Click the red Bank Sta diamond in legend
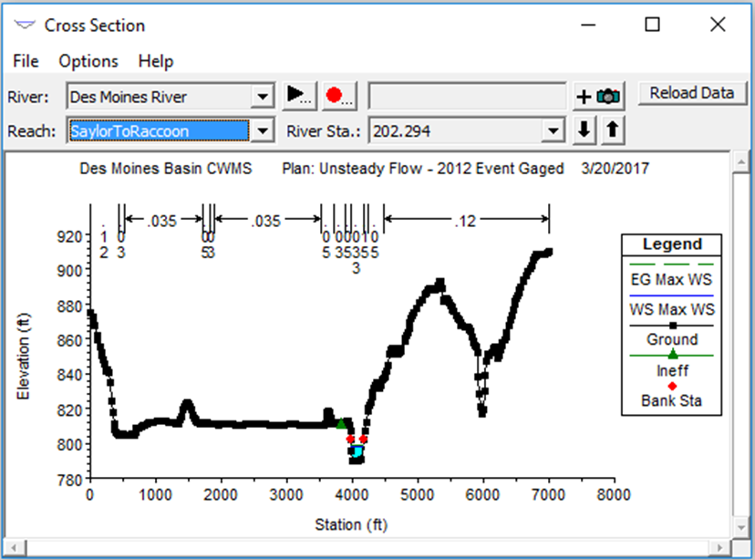Image resolution: width=755 pixels, height=560 pixels. (x=672, y=386)
